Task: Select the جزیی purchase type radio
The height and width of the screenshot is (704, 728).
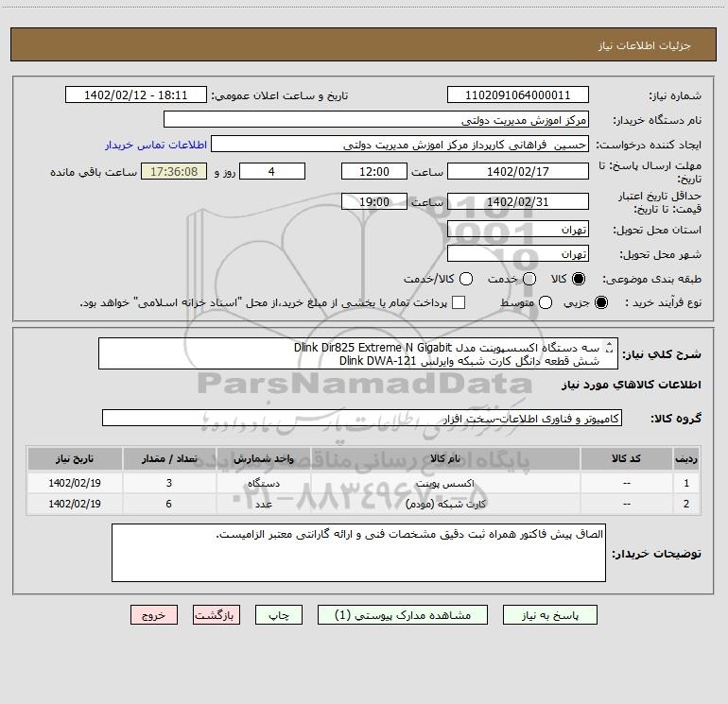Action: [x=601, y=302]
